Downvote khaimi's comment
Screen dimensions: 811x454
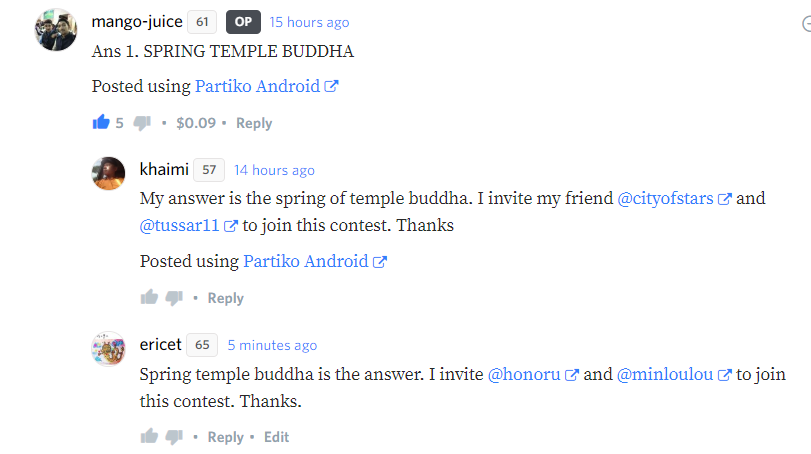click(x=174, y=298)
